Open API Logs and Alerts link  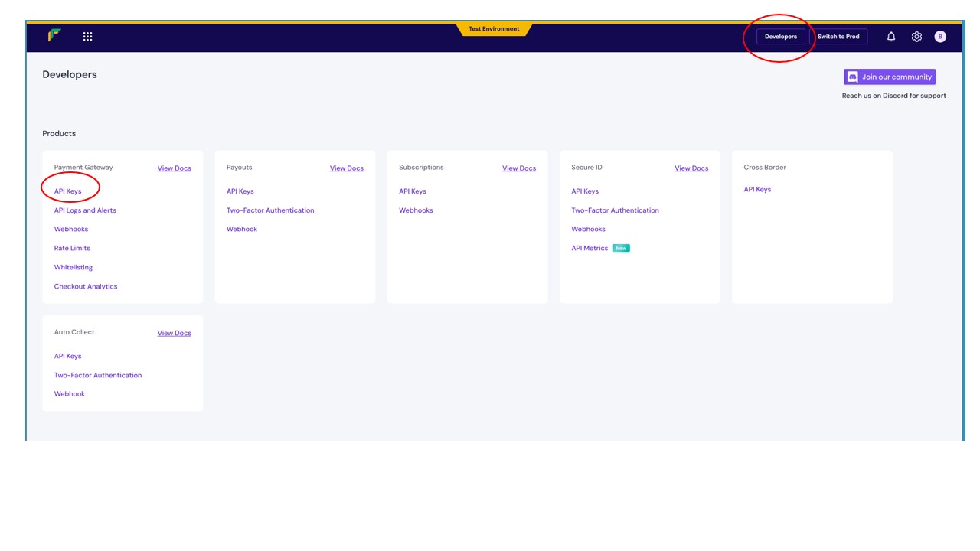[85, 210]
